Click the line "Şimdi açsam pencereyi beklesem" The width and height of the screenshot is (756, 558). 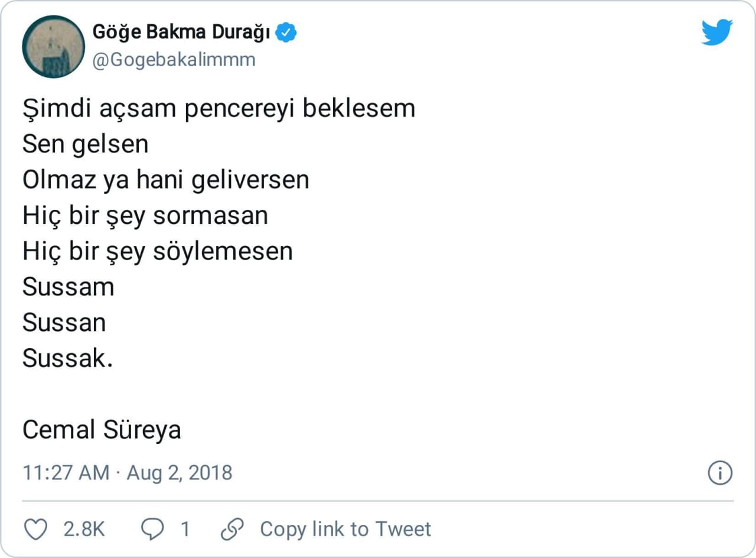[x=219, y=109]
